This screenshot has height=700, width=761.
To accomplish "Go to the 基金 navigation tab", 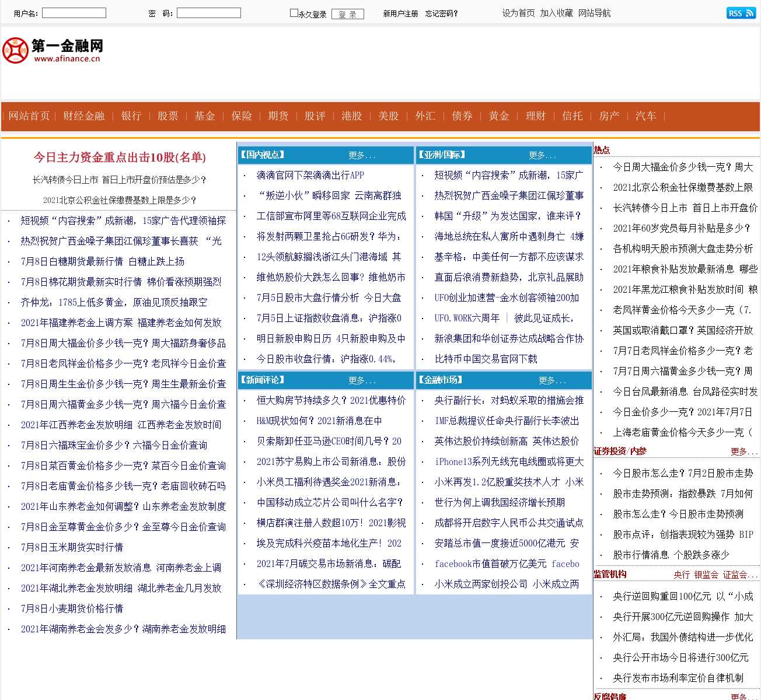I will [x=205, y=116].
